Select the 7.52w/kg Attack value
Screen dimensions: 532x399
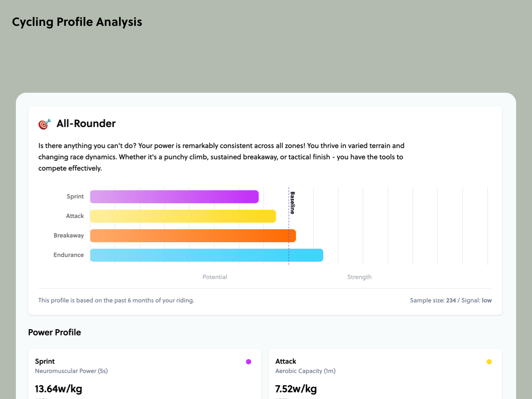click(x=296, y=389)
